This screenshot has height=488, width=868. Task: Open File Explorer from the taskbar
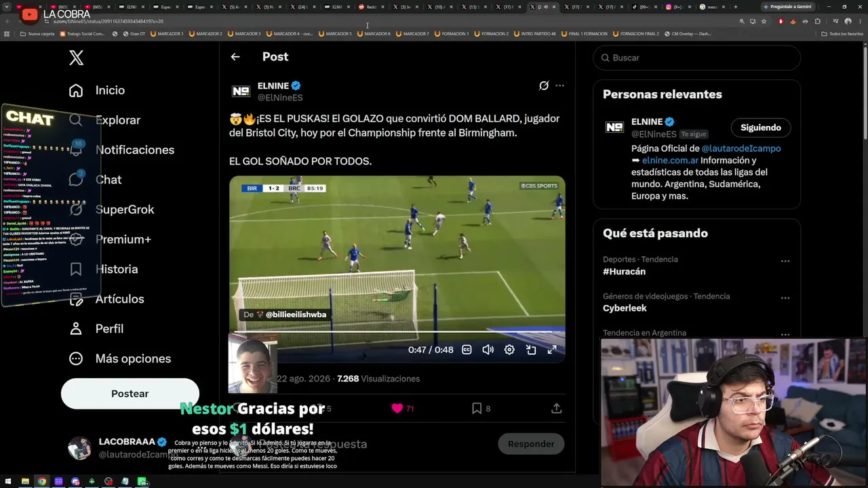25,481
